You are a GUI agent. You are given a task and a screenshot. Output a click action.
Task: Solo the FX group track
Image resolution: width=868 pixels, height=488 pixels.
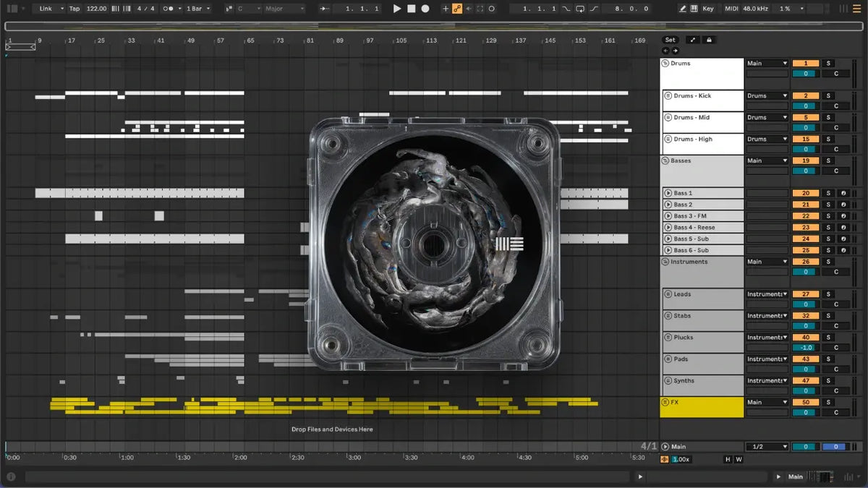[828, 402]
